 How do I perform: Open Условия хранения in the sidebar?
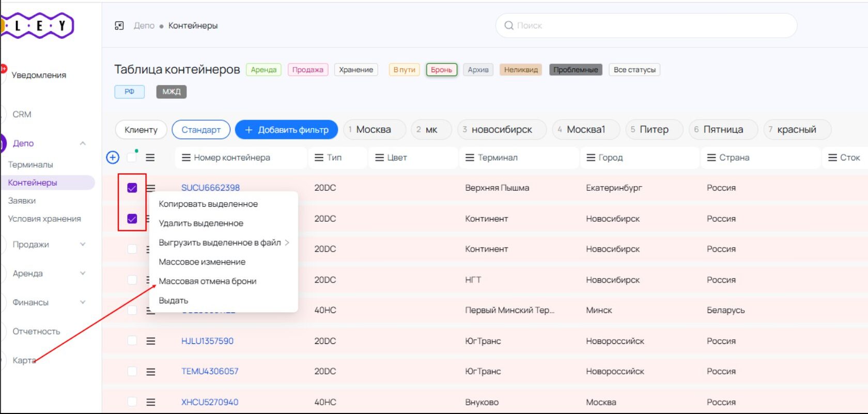tap(44, 219)
